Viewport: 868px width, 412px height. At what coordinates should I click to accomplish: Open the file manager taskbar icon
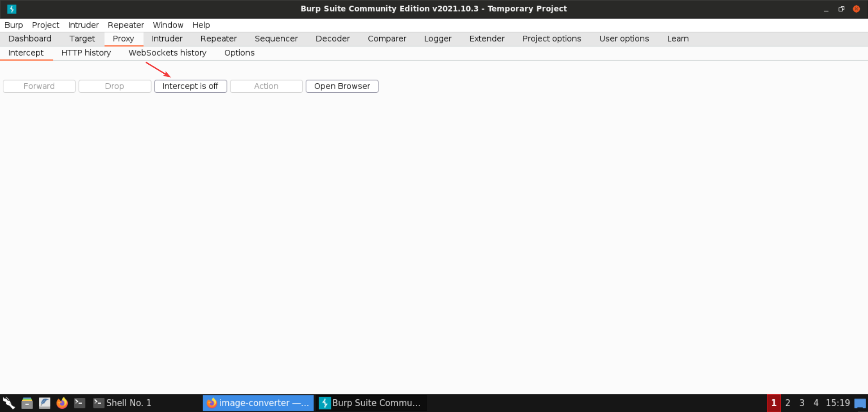coord(27,403)
